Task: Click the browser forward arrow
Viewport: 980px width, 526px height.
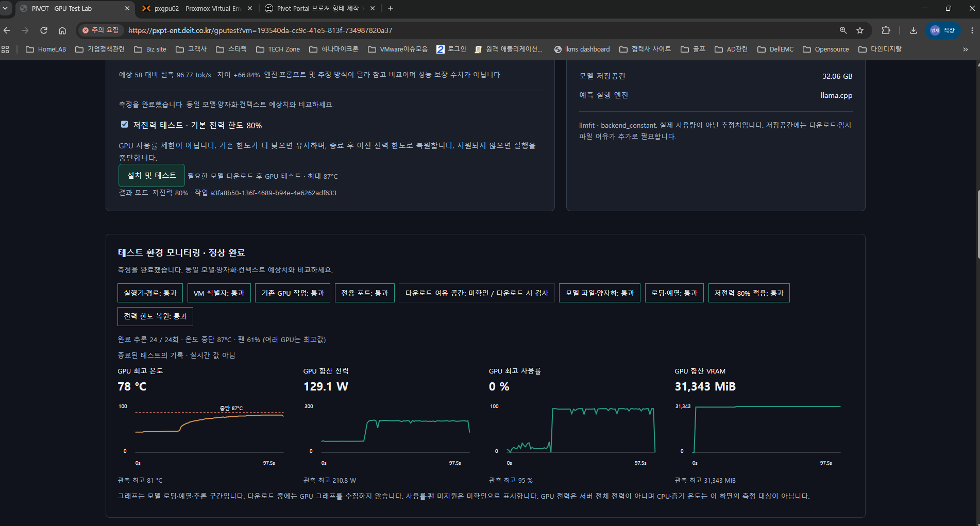Action: 25,30
